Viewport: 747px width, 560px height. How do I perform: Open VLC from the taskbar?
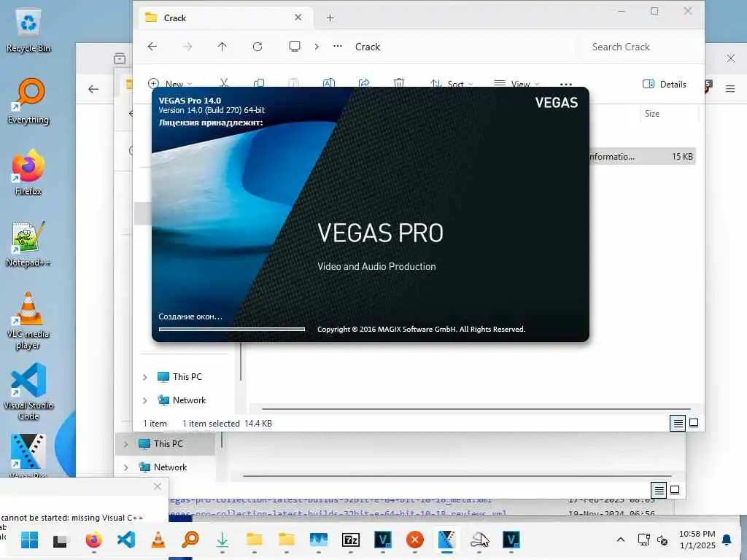[x=158, y=540]
